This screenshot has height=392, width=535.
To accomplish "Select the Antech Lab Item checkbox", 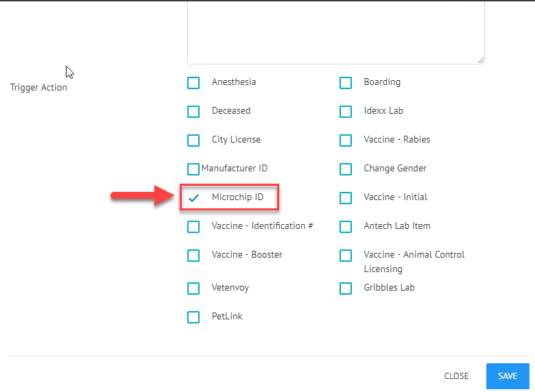I will (346, 227).
